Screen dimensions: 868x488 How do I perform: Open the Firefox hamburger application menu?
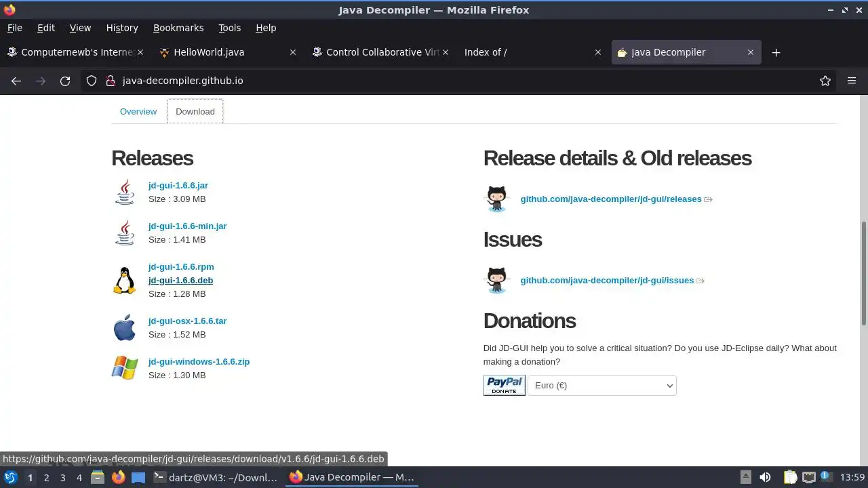[x=852, y=81]
